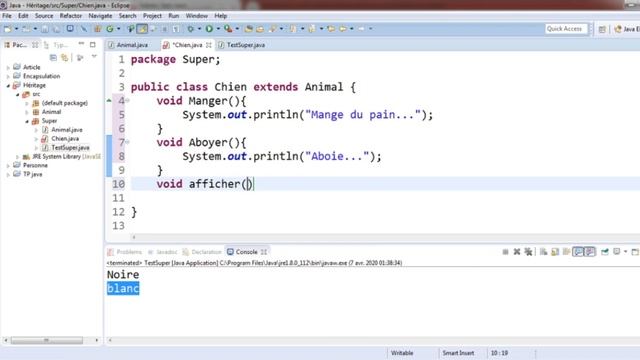Click the Save toolbar icon
The height and width of the screenshot is (360, 640).
tap(45, 29)
